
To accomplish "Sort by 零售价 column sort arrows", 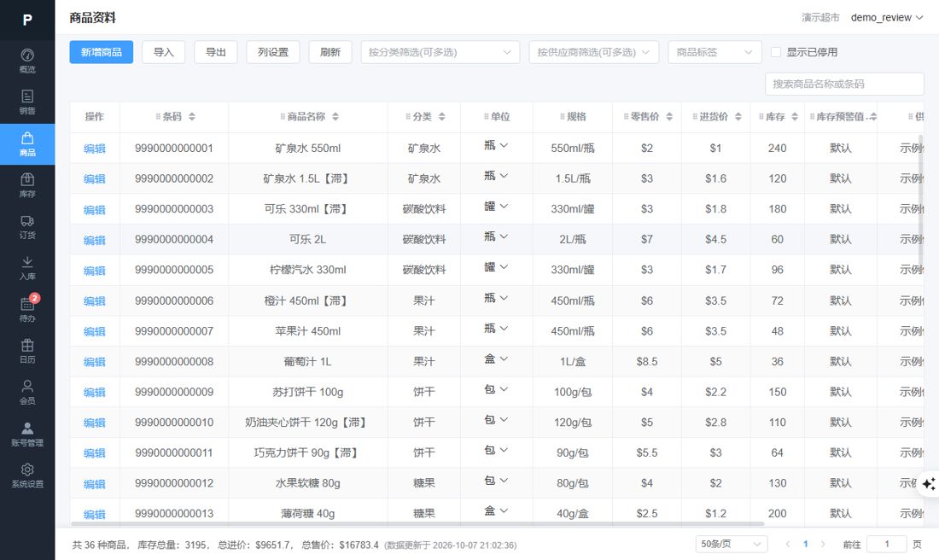I will (669, 117).
